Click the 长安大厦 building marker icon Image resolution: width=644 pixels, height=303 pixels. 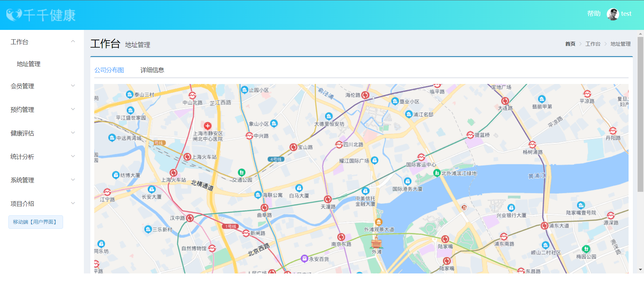(152, 189)
